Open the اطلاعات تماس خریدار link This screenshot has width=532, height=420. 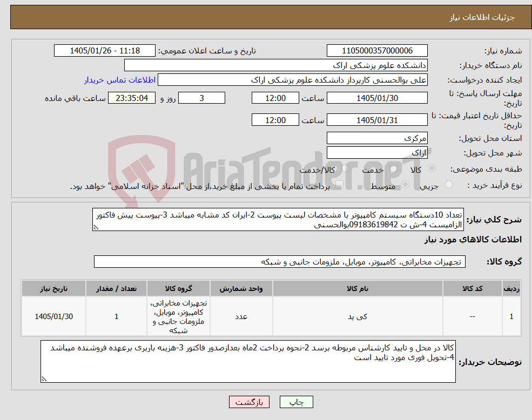click(120, 80)
